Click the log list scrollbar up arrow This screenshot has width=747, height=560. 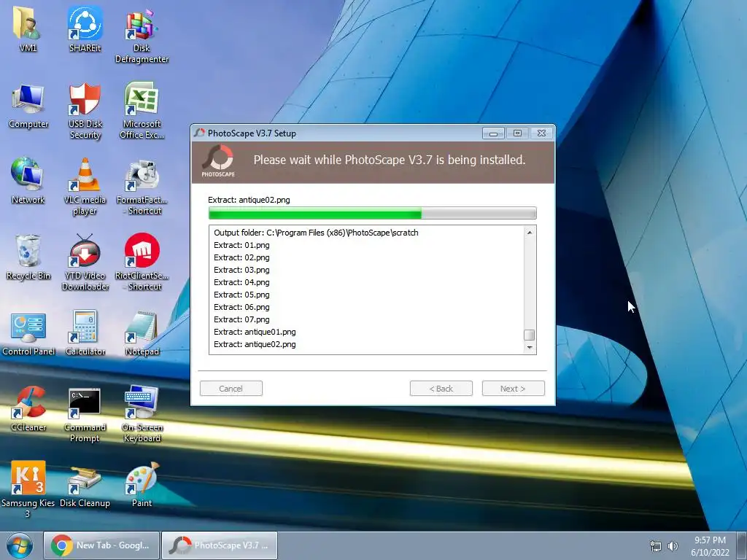click(x=530, y=233)
